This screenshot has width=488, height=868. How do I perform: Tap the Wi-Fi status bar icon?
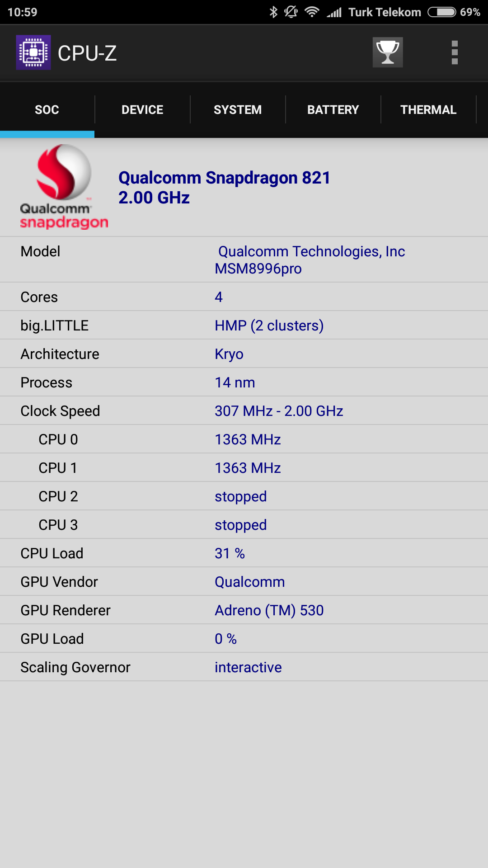point(312,12)
